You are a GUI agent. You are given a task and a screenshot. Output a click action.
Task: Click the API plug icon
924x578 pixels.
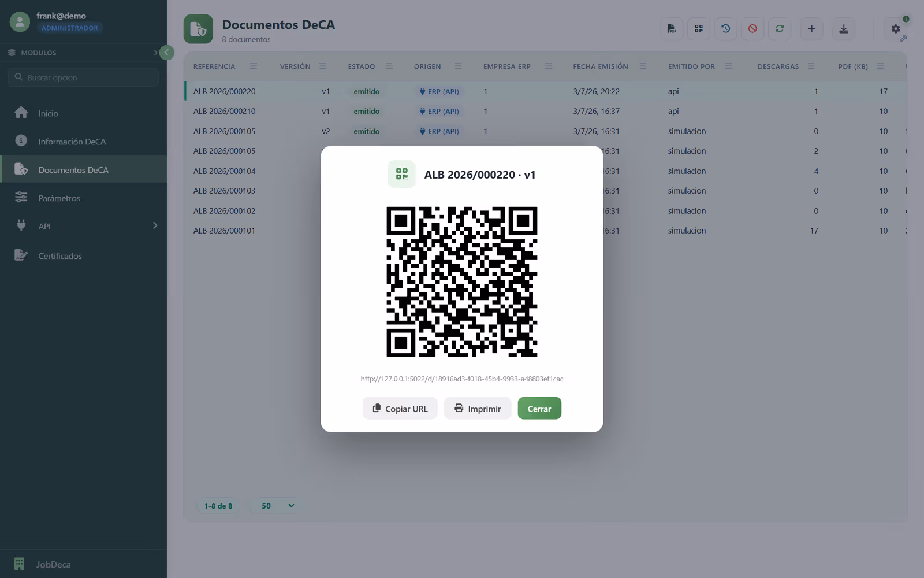click(x=21, y=225)
